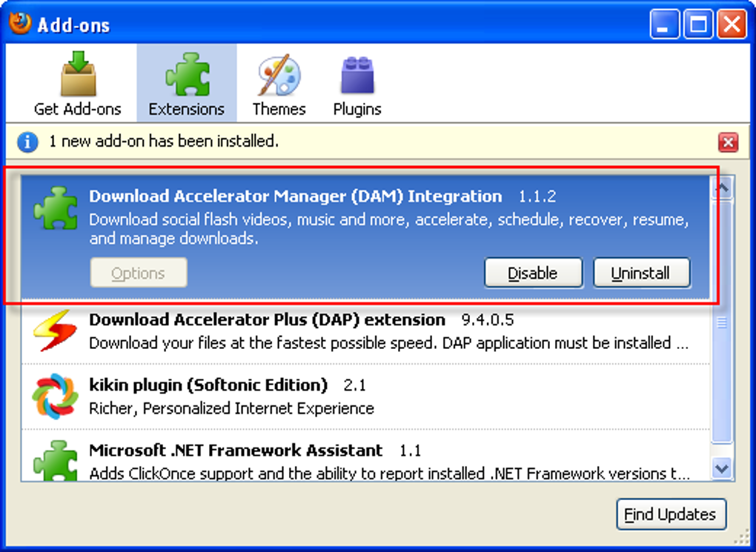Uninstall the DAM Integration extension

tap(641, 273)
